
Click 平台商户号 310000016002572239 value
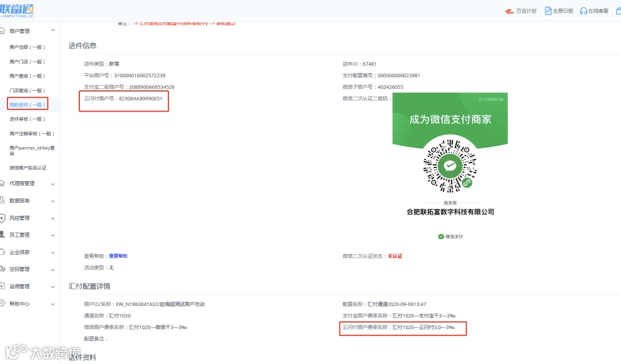[139, 75]
